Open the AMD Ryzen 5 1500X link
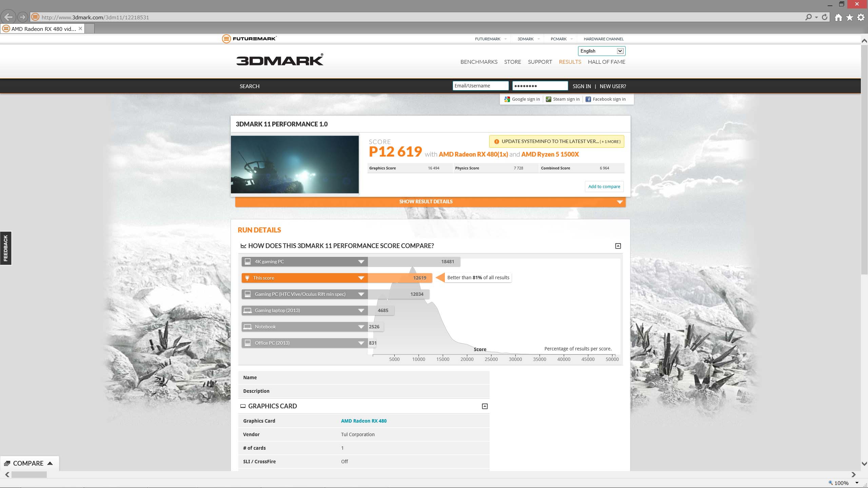Viewport: 868px width, 488px height. click(550, 154)
